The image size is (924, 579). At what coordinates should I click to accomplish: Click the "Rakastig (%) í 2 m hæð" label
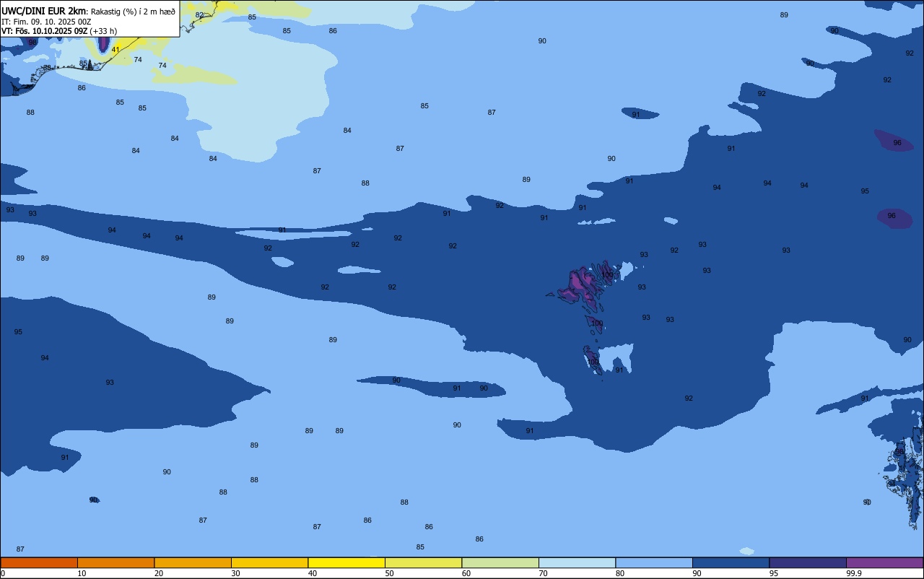[133, 12]
